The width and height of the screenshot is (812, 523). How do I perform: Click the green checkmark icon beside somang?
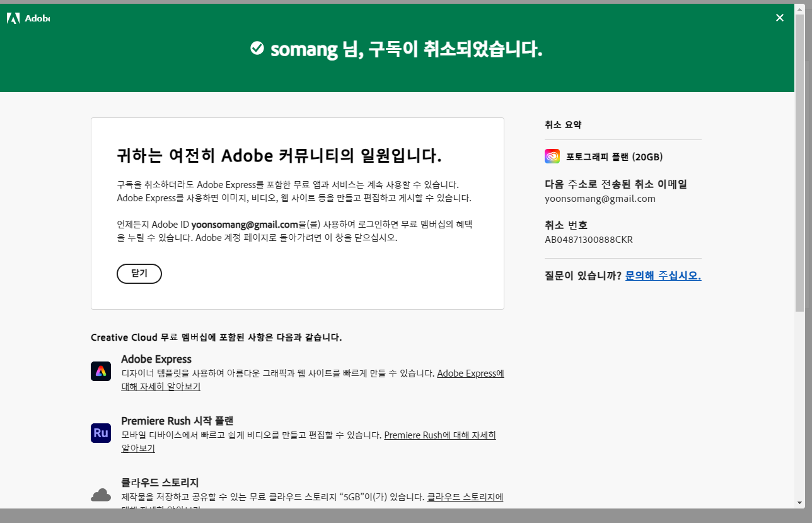257,48
